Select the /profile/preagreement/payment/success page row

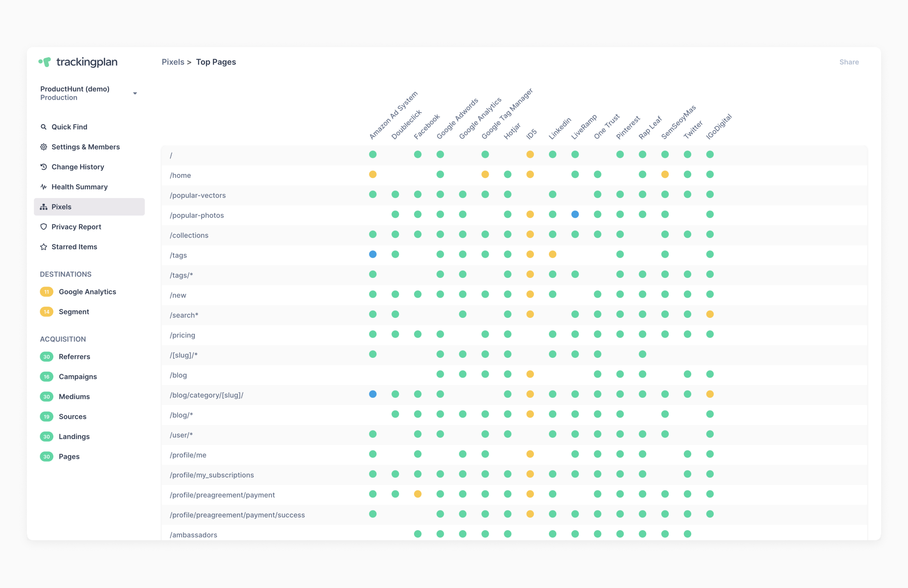pyautogui.click(x=514, y=514)
